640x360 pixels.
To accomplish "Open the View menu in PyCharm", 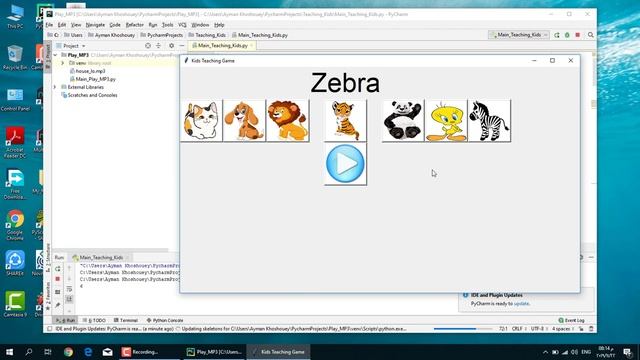I will [x=76, y=25].
